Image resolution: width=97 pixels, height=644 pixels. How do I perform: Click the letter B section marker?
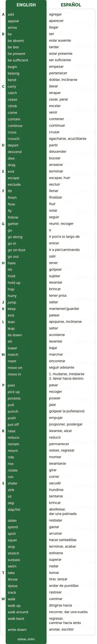pyautogui.click(x=3, y=34)
